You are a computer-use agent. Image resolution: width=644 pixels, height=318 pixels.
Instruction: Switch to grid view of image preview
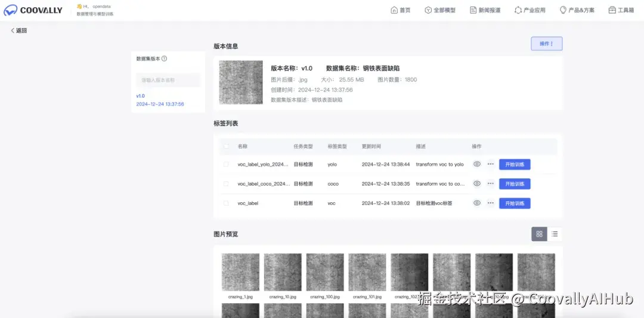[539, 234]
